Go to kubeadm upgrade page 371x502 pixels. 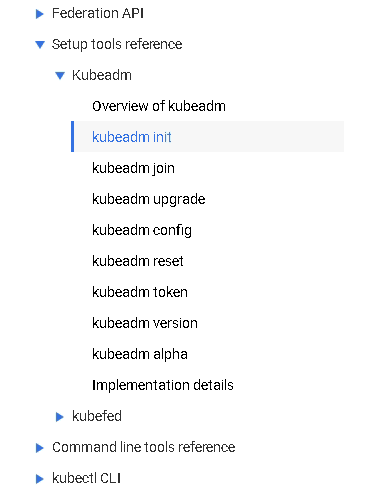[x=149, y=199]
